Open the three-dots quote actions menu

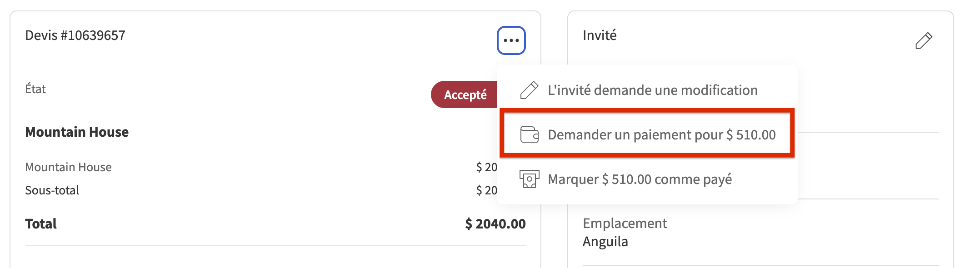(x=511, y=40)
